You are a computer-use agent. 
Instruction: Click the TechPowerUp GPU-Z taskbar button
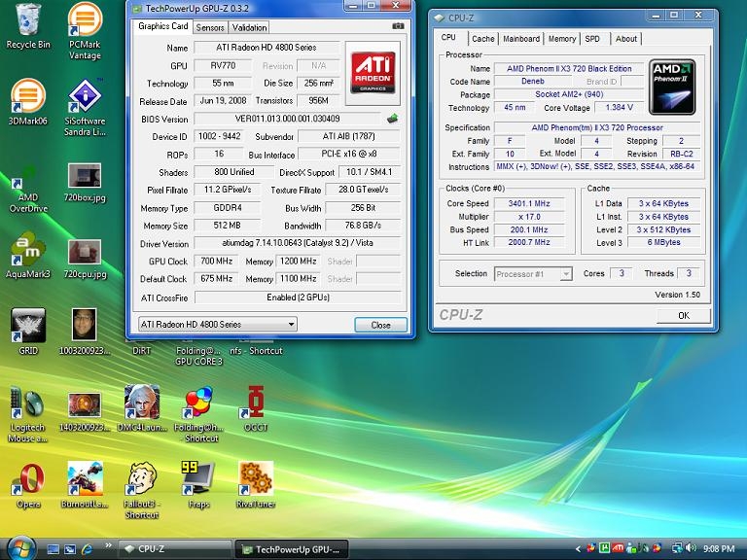292,549
